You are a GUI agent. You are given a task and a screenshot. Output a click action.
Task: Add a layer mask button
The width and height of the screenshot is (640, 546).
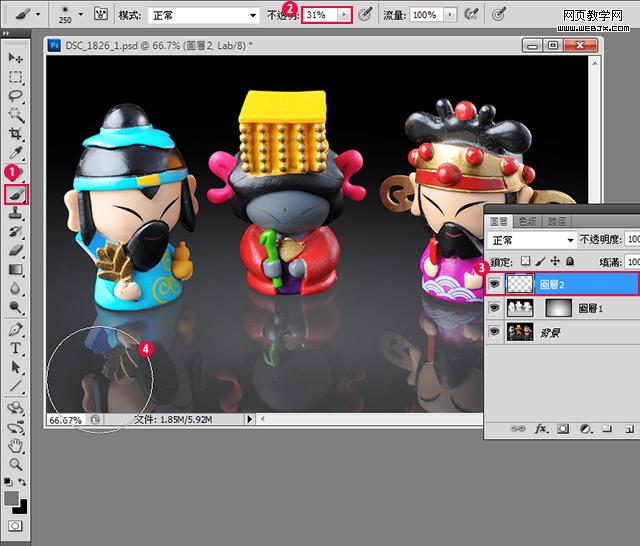pyautogui.click(x=563, y=428)
